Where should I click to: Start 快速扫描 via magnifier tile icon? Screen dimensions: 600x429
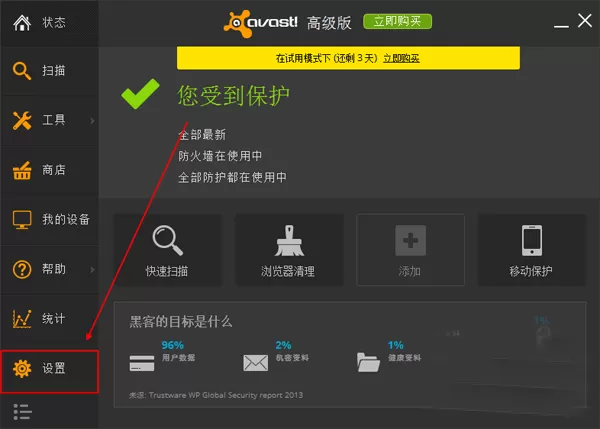click(168, 240)
